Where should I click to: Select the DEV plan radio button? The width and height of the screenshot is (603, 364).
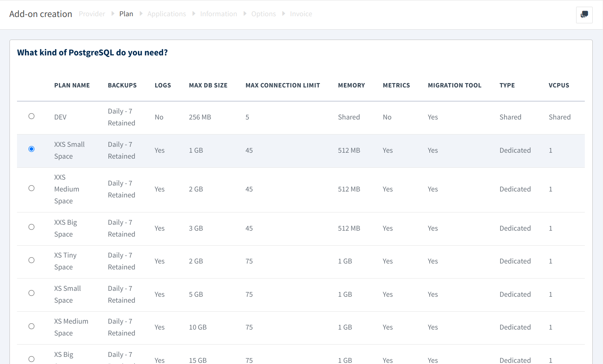pos(32,116)
